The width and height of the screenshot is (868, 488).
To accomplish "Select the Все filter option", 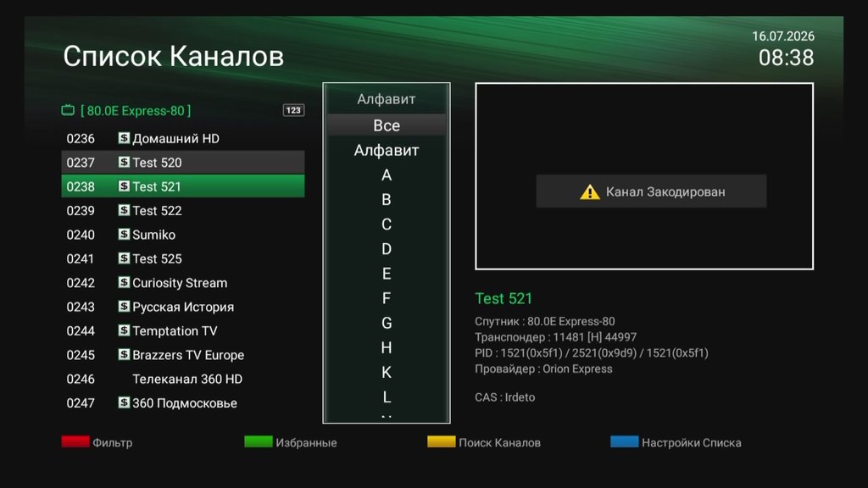I will tap(387, 125).
